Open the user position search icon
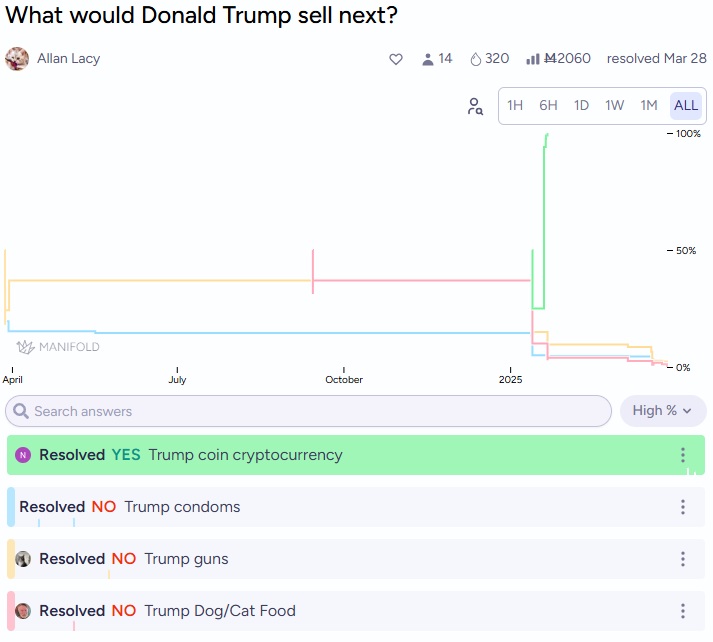This screenshot has height=642, width=713. tap(475, 106)
